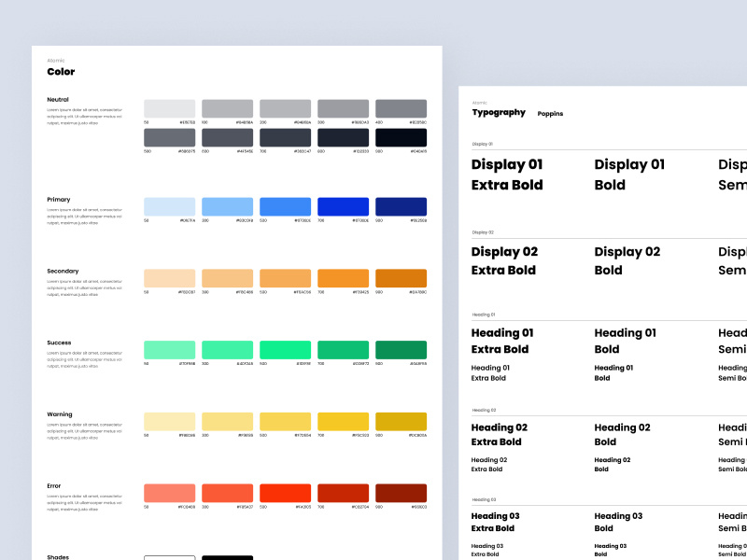
Task: Choose the Warning 700 yellow swatch
Action: click(x=343, y=421)
